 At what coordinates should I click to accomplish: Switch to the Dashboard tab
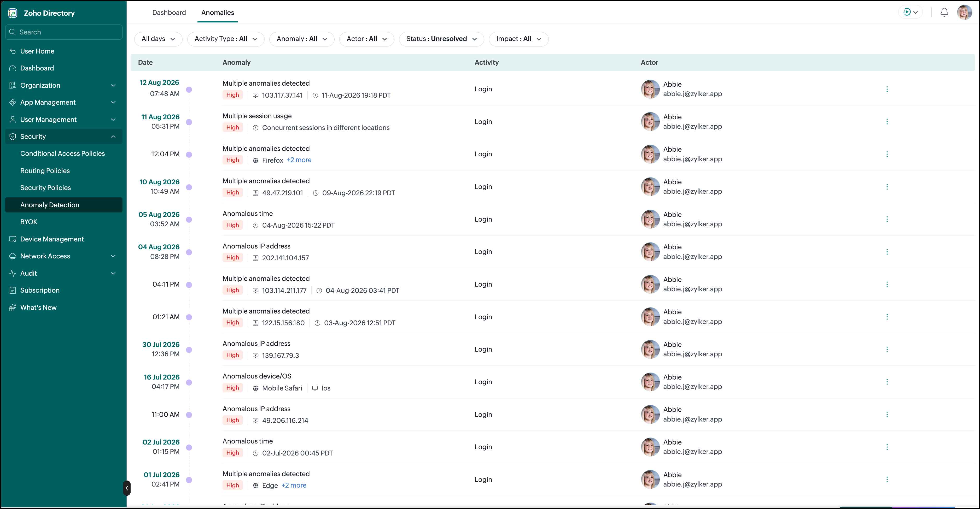[x=169, y=13]
